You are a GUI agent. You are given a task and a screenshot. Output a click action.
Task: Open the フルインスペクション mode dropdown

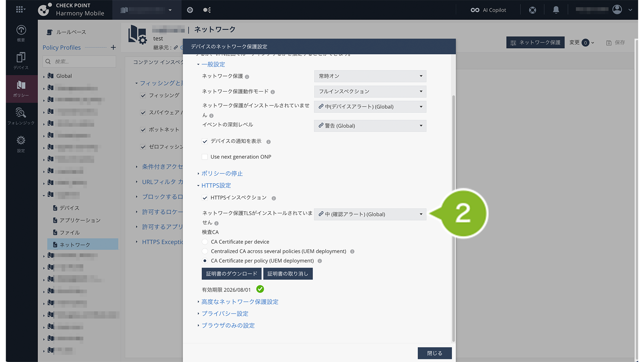coord(370,92)
